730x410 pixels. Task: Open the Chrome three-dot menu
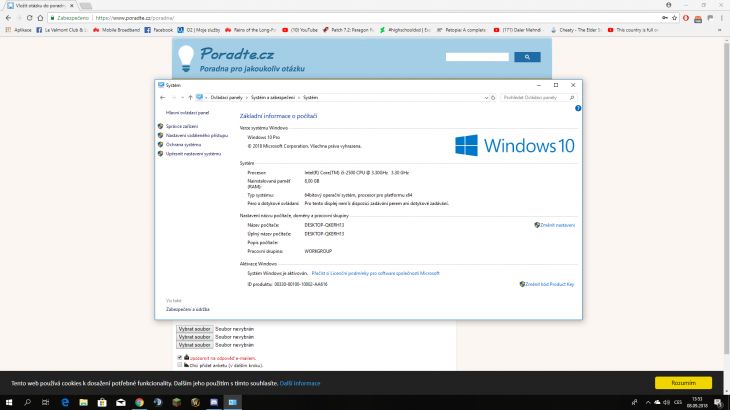pyautogui.click(x=722, y=18)
